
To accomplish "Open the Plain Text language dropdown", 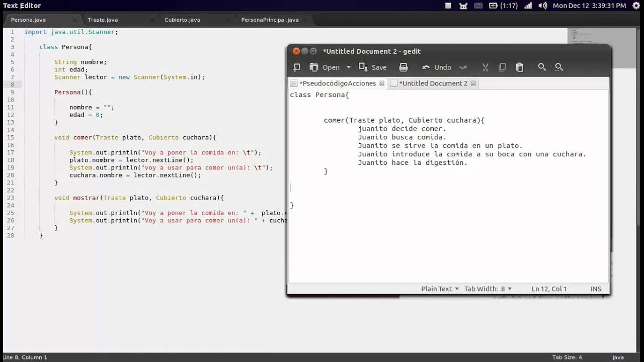I will [x=440, y=289].
